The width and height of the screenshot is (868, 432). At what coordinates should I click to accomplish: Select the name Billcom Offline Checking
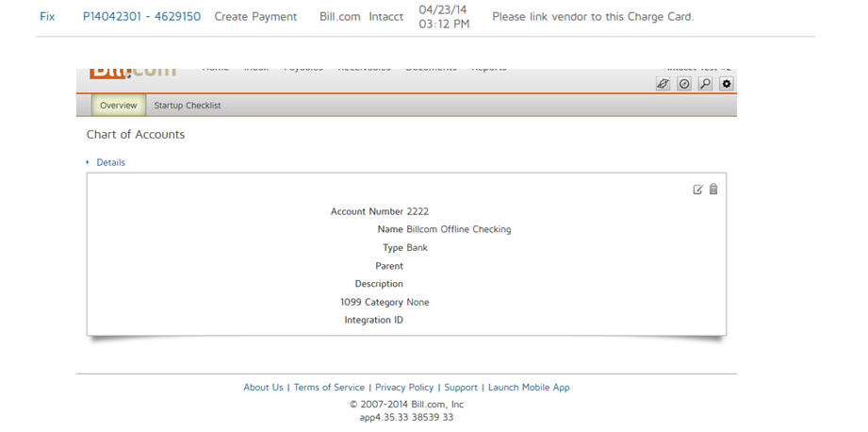[x=459, y=229]
